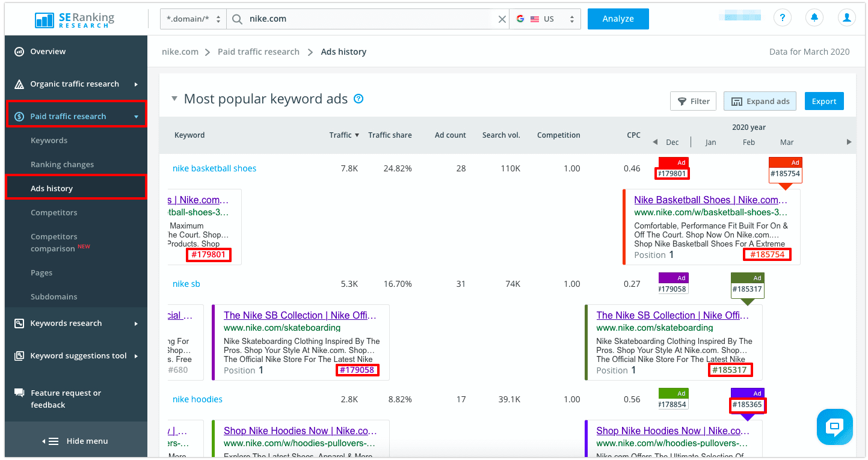Click the info icon beside Most popular keyword ads
868x460 pixels.
pos(359,99)
